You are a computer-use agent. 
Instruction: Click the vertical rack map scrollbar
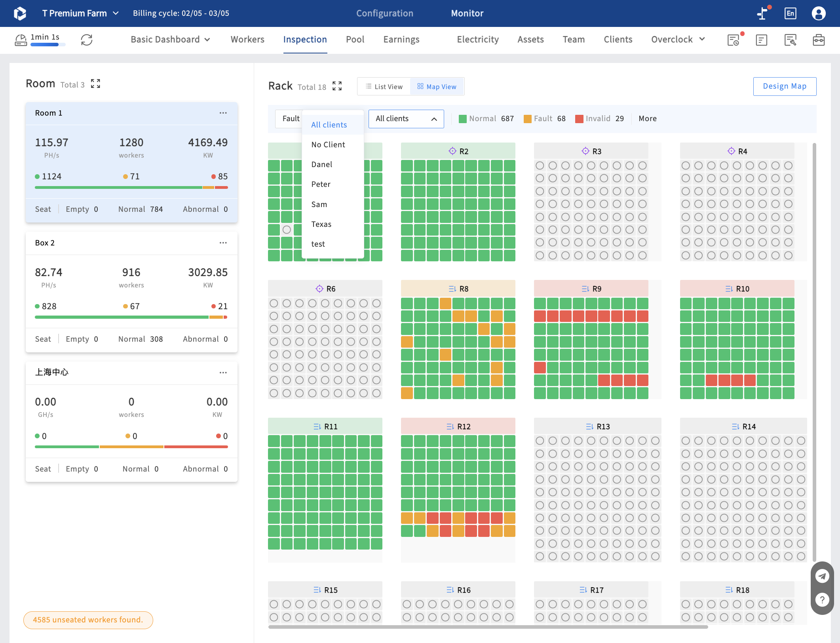(x=814, y=352)
